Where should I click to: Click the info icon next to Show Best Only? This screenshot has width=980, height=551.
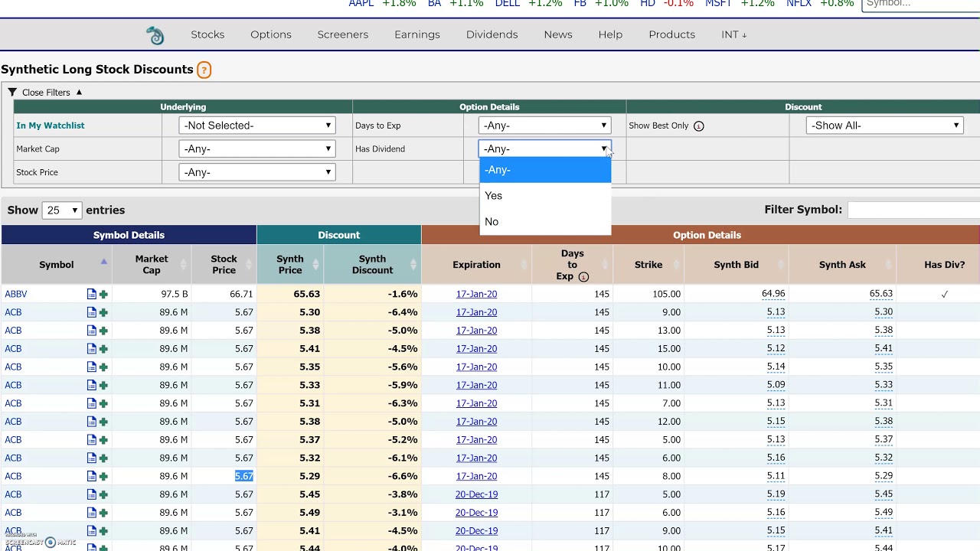698,126
